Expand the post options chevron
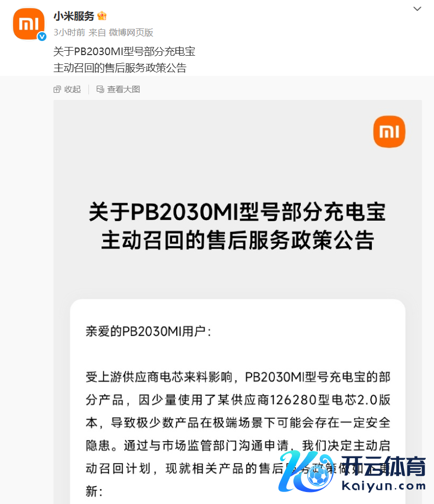The width and height of the screenshot is (434, 504). [417, 9]
